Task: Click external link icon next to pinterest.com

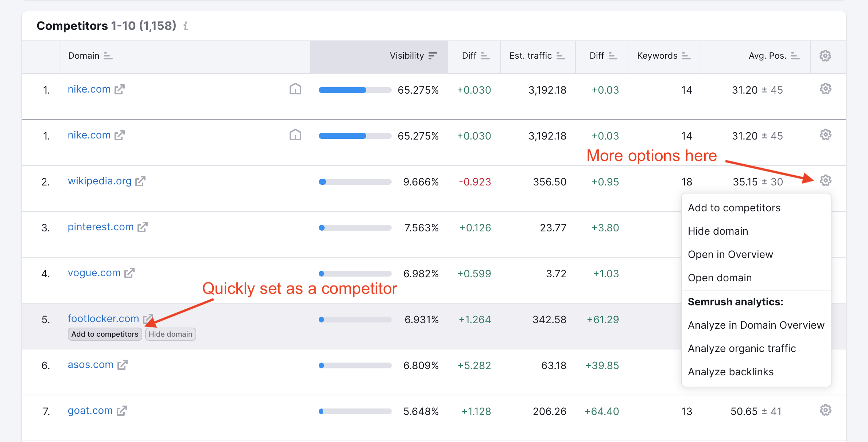Action: 143,227
